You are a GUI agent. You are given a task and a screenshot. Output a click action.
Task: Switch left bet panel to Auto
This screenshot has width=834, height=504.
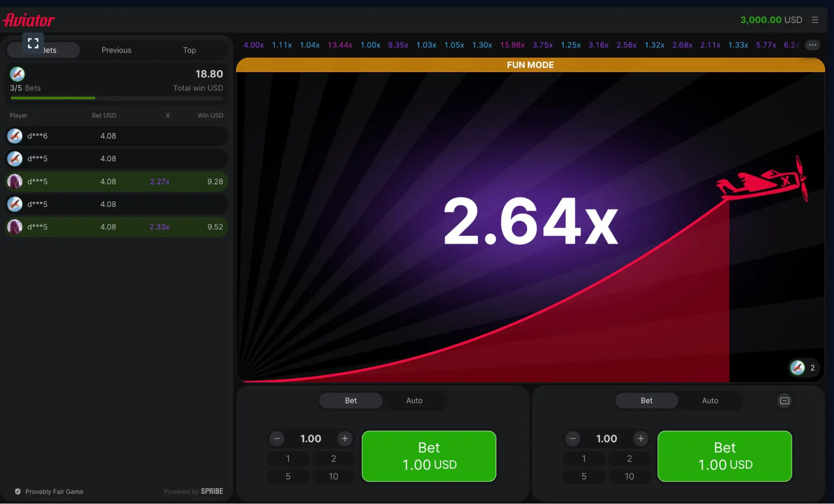(x=414, y=400)
